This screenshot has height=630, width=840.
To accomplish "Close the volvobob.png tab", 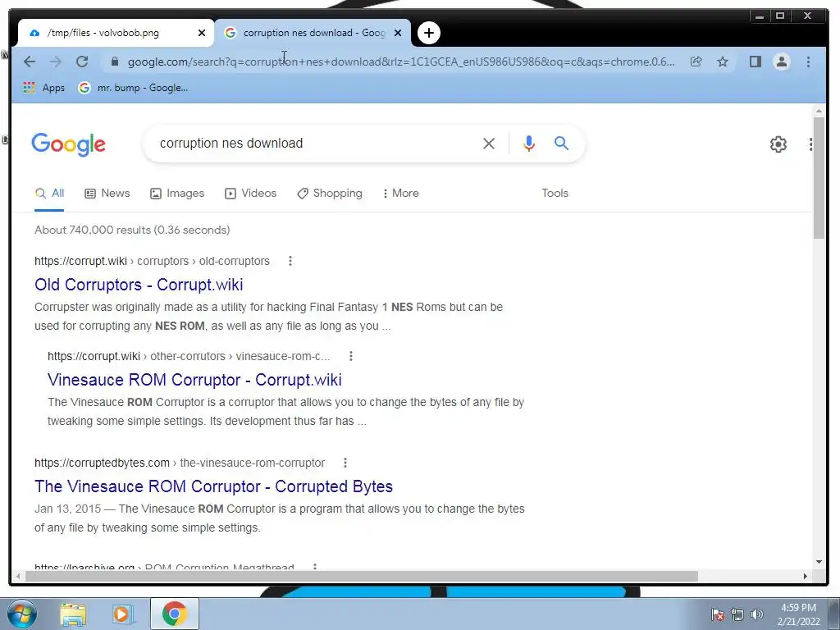I will [x=202, y=33].
